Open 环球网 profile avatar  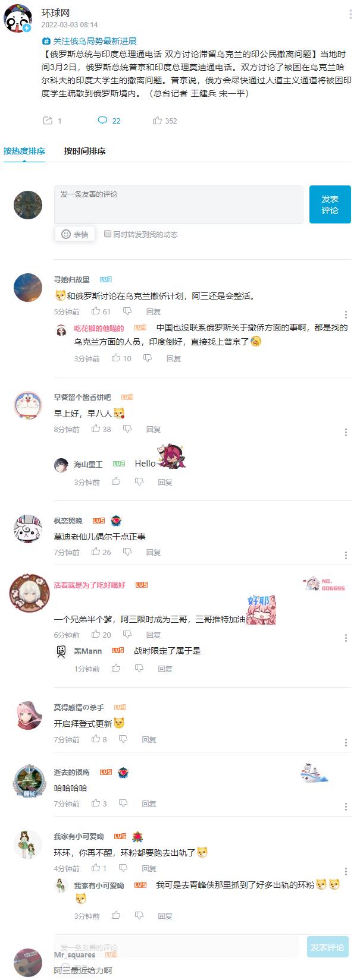point(18,19)
